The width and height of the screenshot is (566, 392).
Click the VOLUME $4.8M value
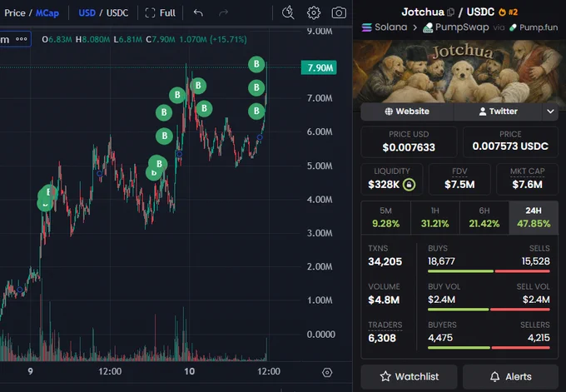[x=384, y=300]
